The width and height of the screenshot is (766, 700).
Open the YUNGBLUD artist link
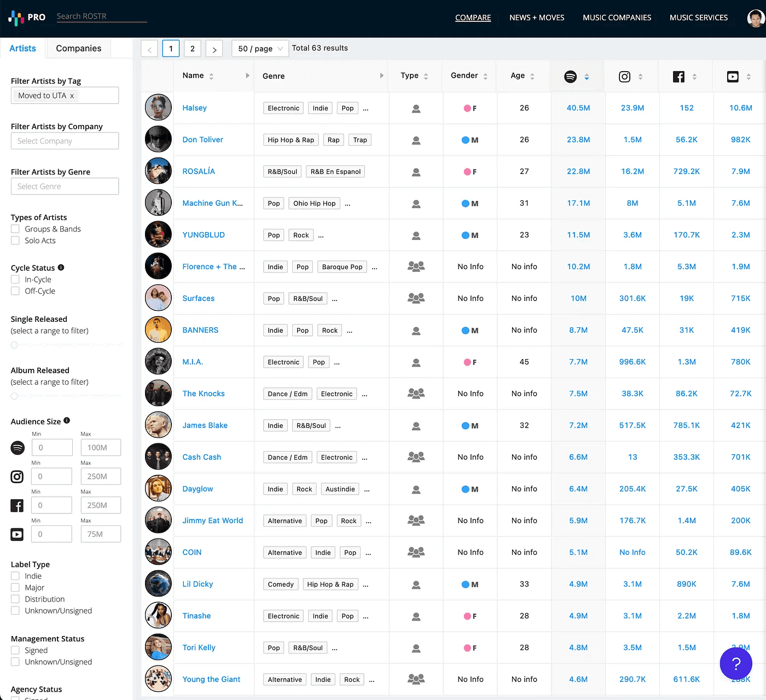(x=204, y=235)
